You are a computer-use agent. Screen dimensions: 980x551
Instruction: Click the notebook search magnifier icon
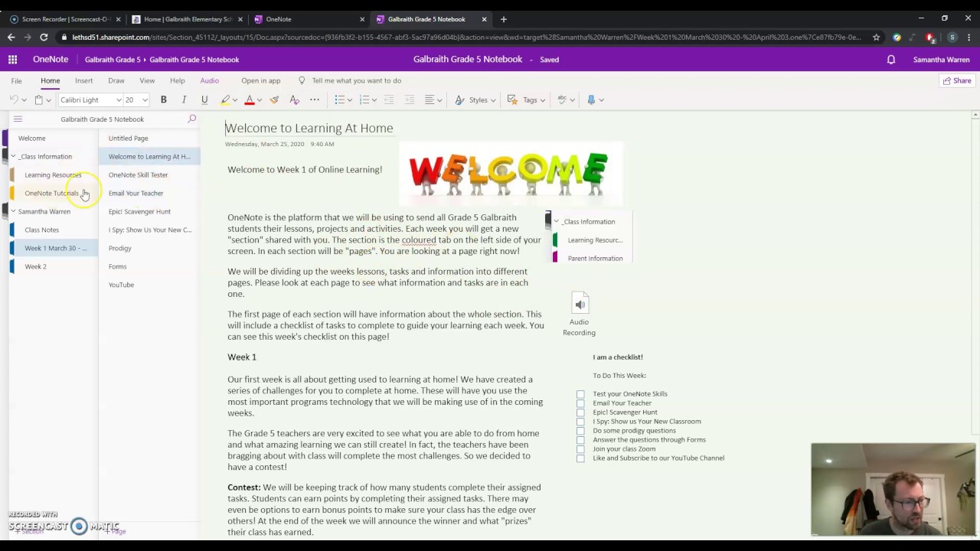(192, 119)
